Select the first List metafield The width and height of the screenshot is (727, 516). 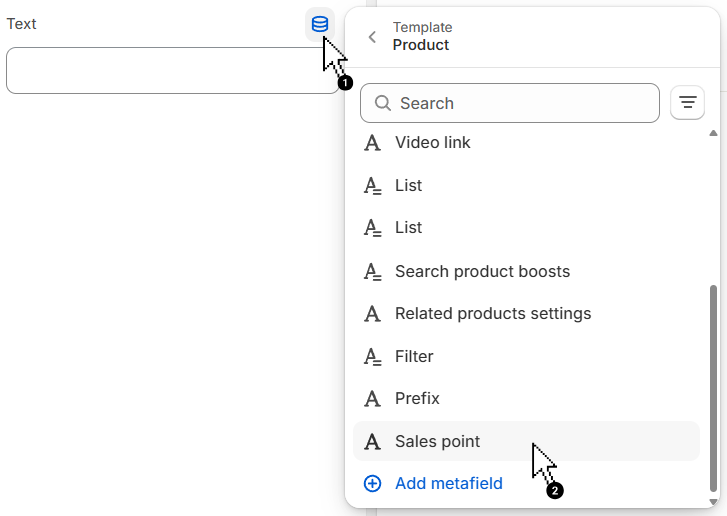pyautogui.click(x=408, y=186)
